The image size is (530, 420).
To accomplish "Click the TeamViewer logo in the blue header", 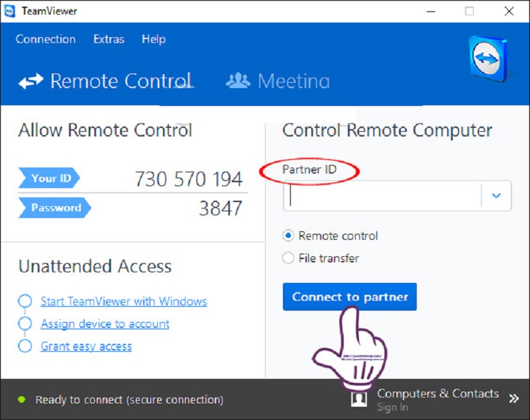I will (x=488, y=59).
